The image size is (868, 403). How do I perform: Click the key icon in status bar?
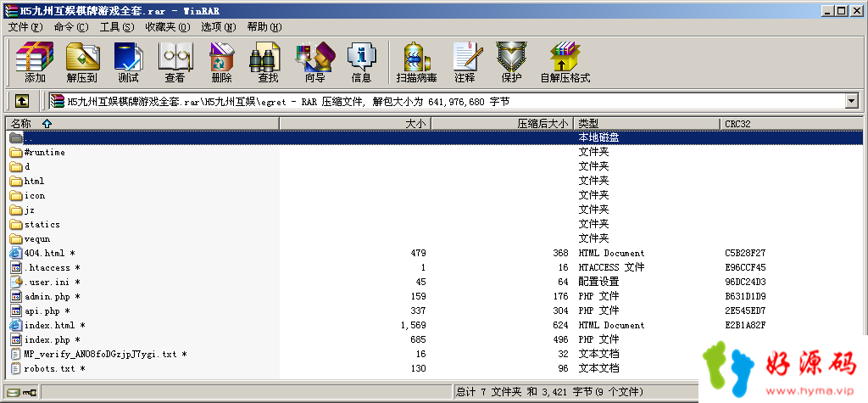30,393
